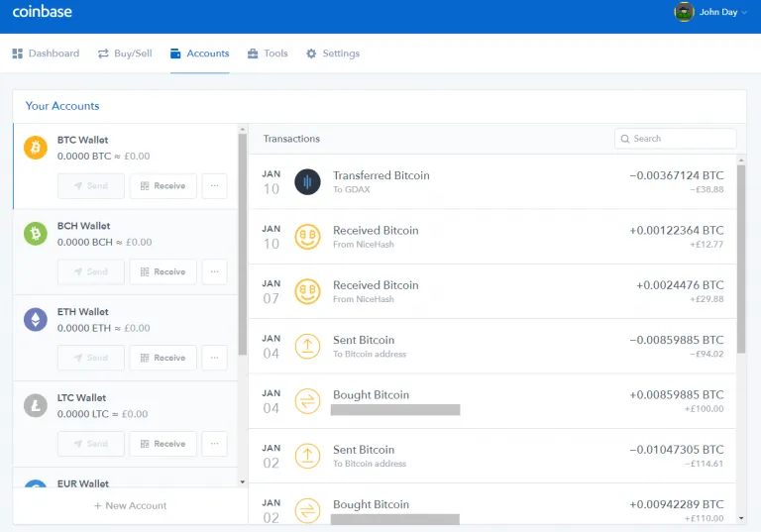Viewport: 761px width, 532px height.
Task: Select amount +0.00859885 BTC
Action: 677,394
